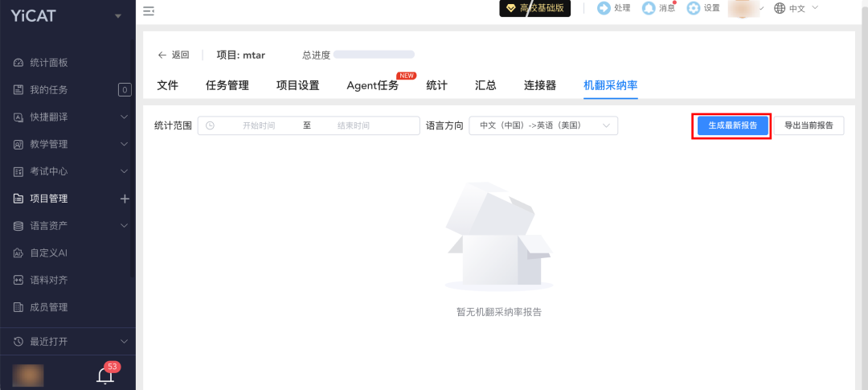Collapse the sidebar with the hamburger icon
The image size is (868, 390).
(149, 10)
